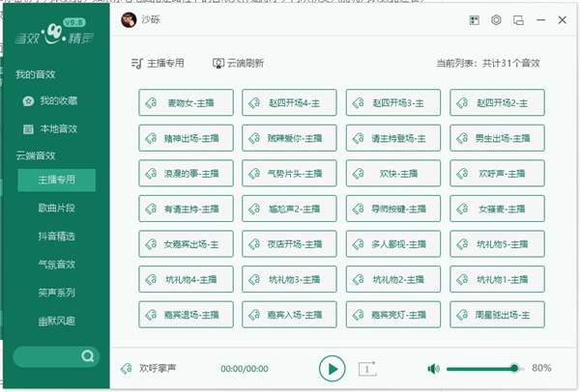This screenshot has width=580, height=392.
Task: Select the 主播专用 sidebar category
Action: pos(57,180)
